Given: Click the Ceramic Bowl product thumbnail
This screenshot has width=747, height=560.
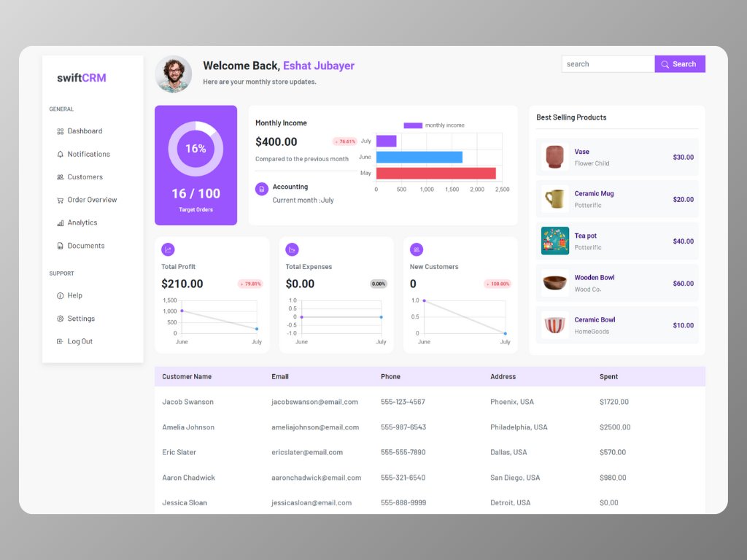Looking at the screenshot, I should [555, 325].
